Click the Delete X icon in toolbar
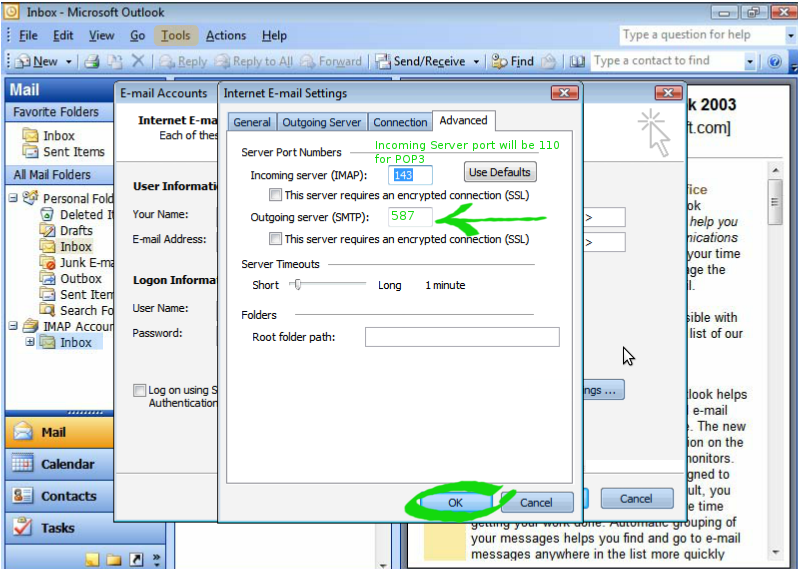The image size is (798, 569). coord(137,62)
